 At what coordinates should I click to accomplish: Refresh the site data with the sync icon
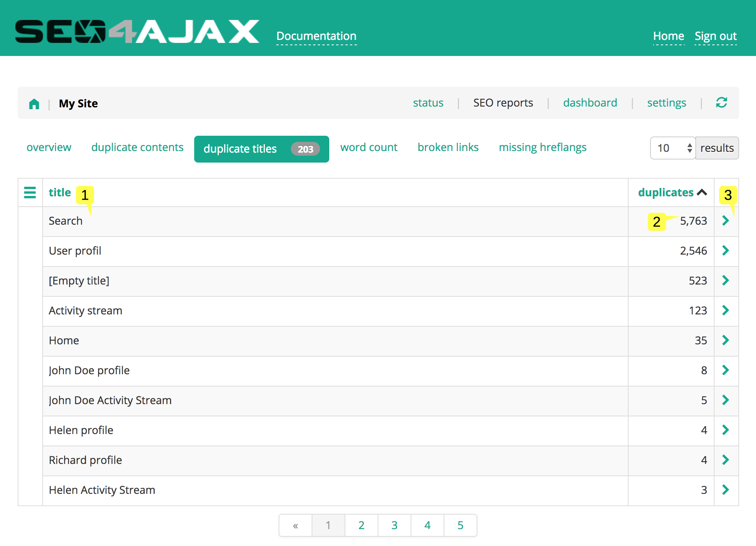click(x=721, y=103)
